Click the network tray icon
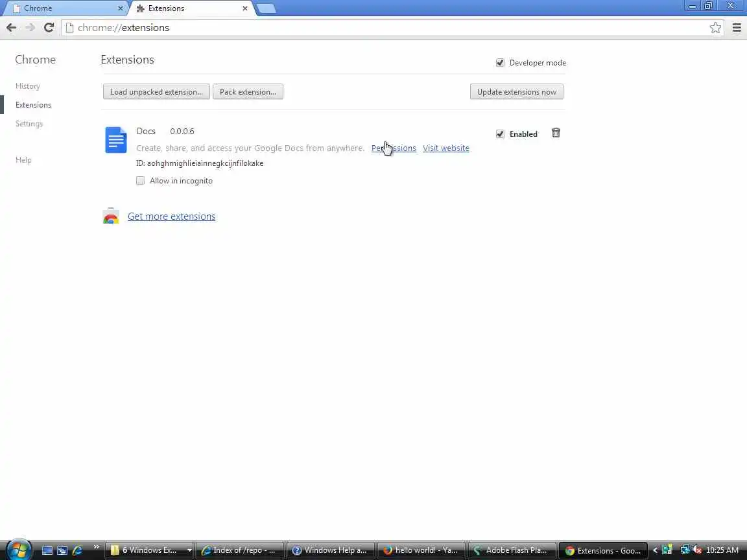747x560 pixels. click(x=685, y=550)
